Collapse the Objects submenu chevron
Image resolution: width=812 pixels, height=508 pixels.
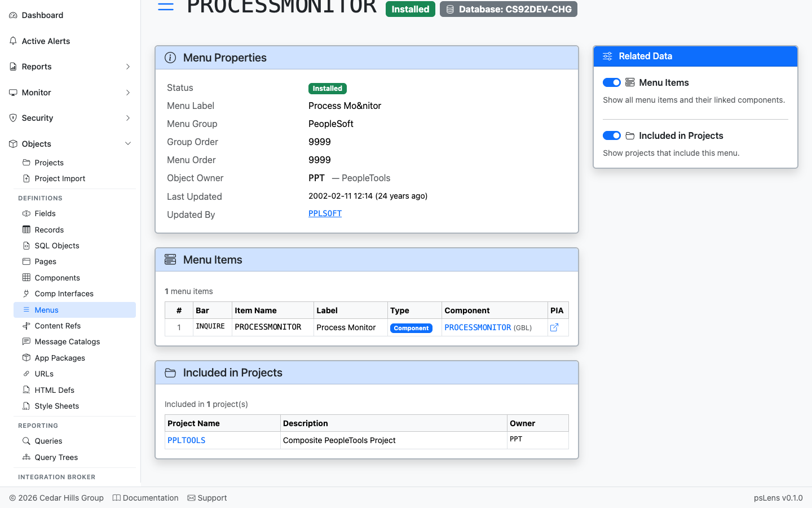(128, 144)
